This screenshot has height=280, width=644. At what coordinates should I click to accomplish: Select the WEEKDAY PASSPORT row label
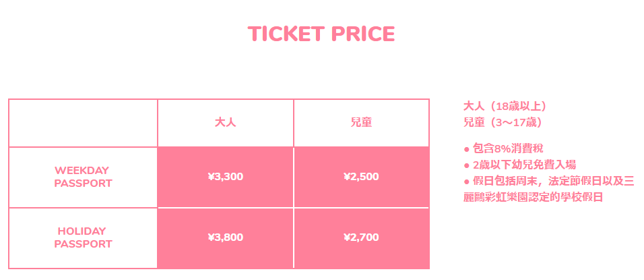[83, 177]
